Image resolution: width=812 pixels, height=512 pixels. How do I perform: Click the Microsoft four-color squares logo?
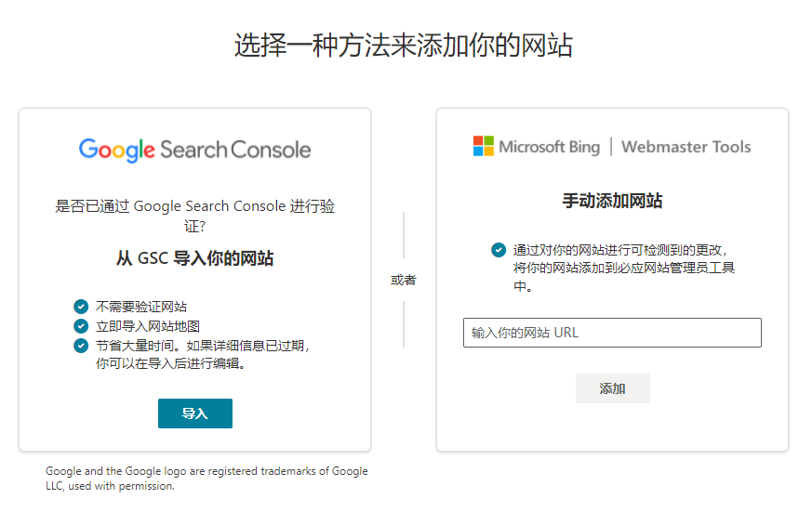coord(484,146)
